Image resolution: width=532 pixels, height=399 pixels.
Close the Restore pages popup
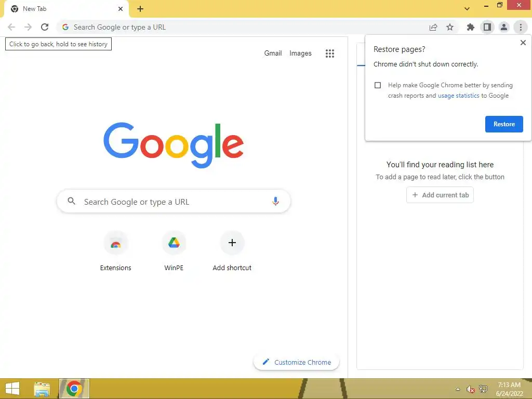pos(523,43)
